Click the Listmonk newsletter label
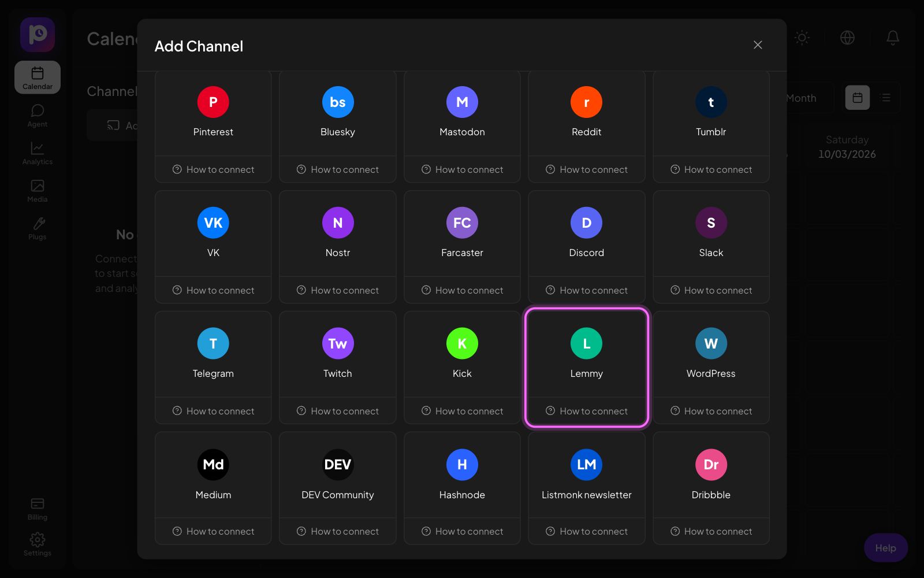This screenshot has height=578, width=924. [x=586, y=495]
